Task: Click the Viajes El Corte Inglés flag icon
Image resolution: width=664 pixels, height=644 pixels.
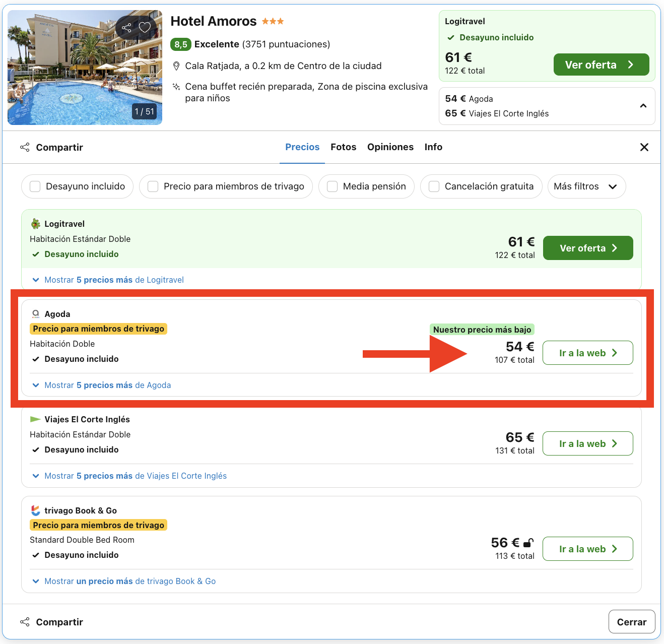Action: [35, 419]
